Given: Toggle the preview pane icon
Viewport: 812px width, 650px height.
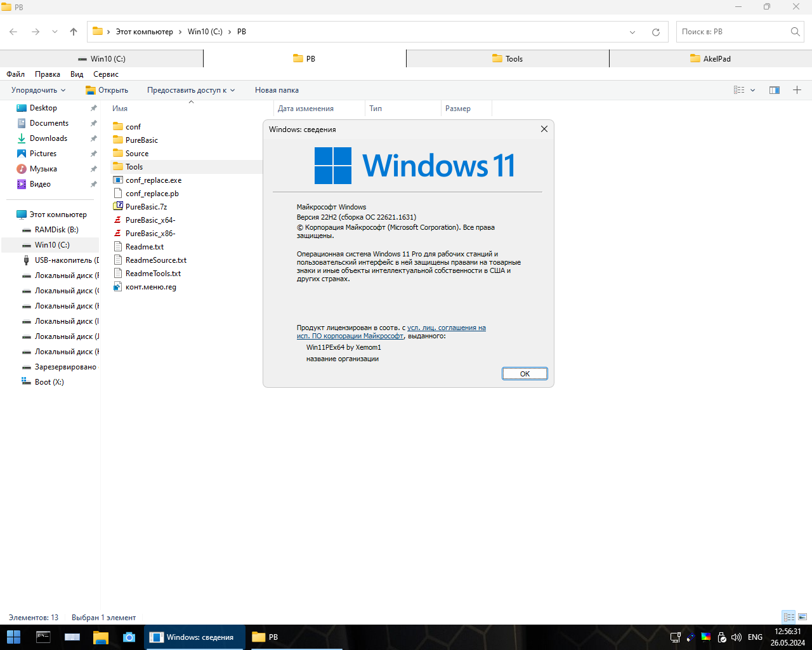Looking at the screenshot, I should tap(775, 90).
